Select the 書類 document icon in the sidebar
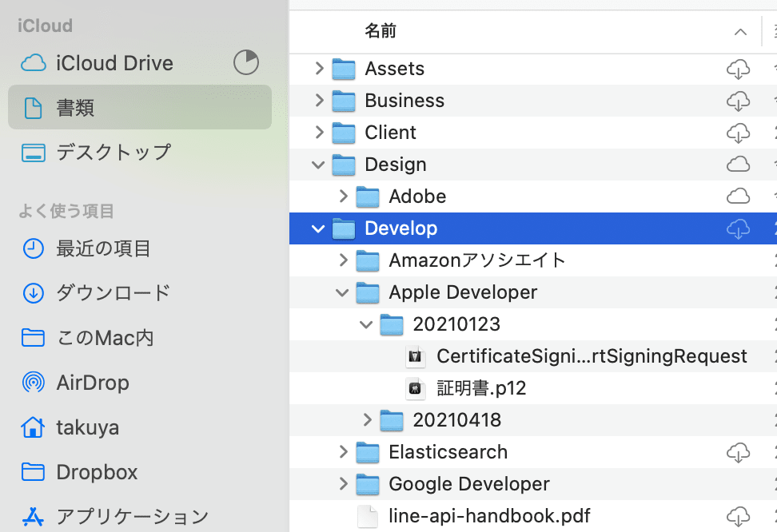This screenshot has height=532, width=777. coord(34,108)
